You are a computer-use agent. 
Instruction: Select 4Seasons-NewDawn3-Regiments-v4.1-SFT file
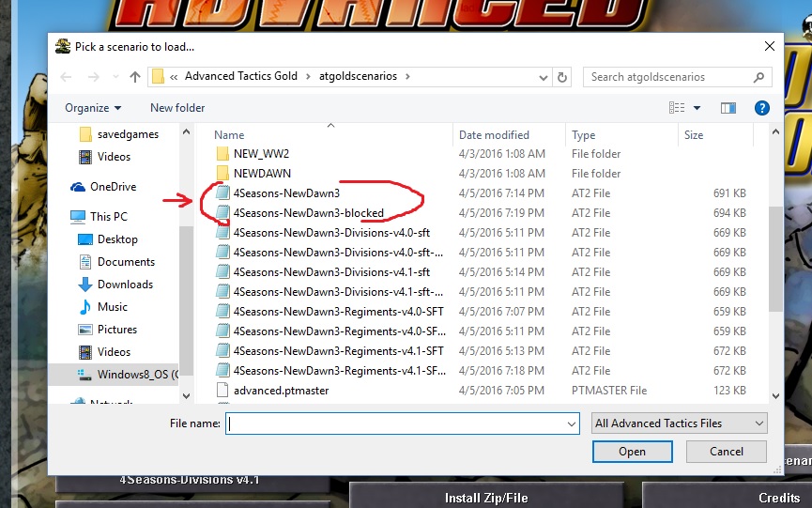[x=338, y=351]
